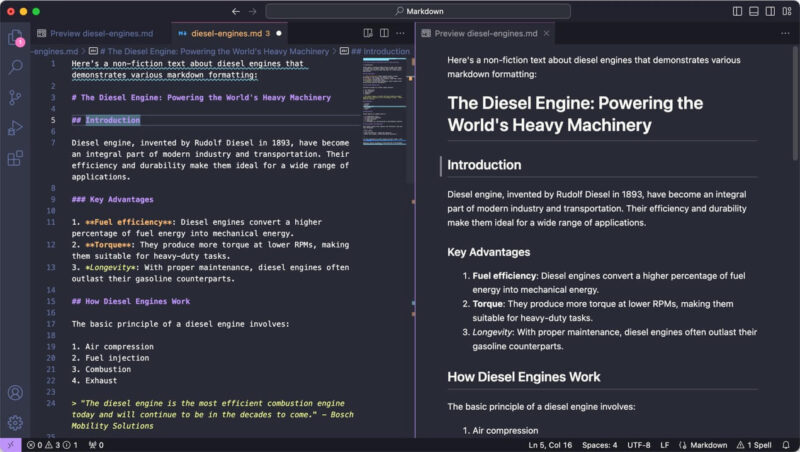Click the '2. Fuel injection' source line
The image size is (800, 452).
click(x=110, y=358)
